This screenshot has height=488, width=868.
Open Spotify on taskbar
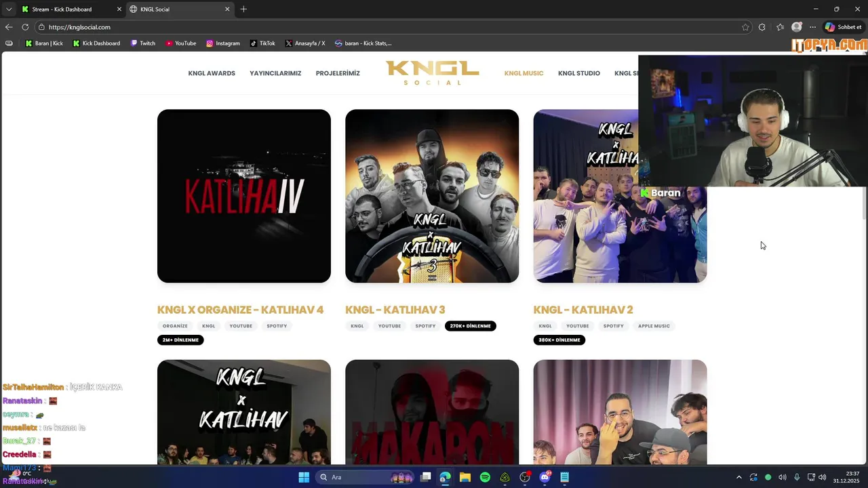pos(485,477)
